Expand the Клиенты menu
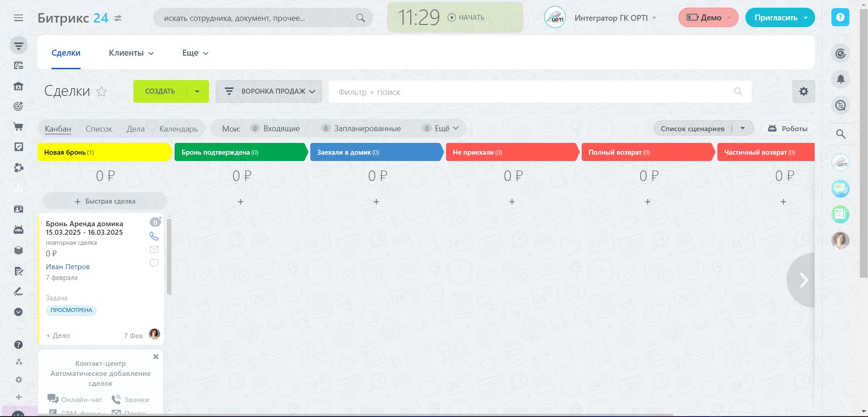 pyautogui.click(x=131, y=53)
